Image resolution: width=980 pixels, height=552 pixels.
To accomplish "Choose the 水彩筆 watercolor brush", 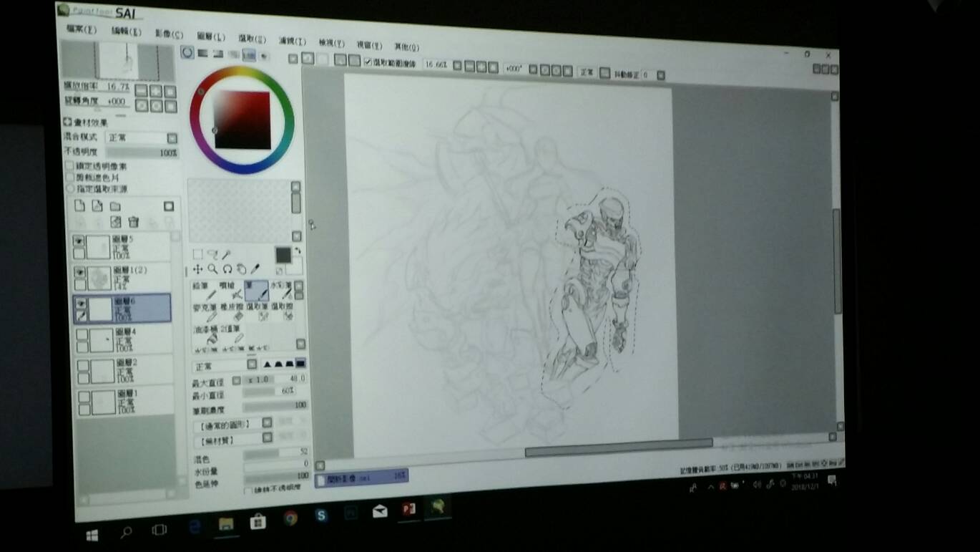I will [x=280, y=290].
